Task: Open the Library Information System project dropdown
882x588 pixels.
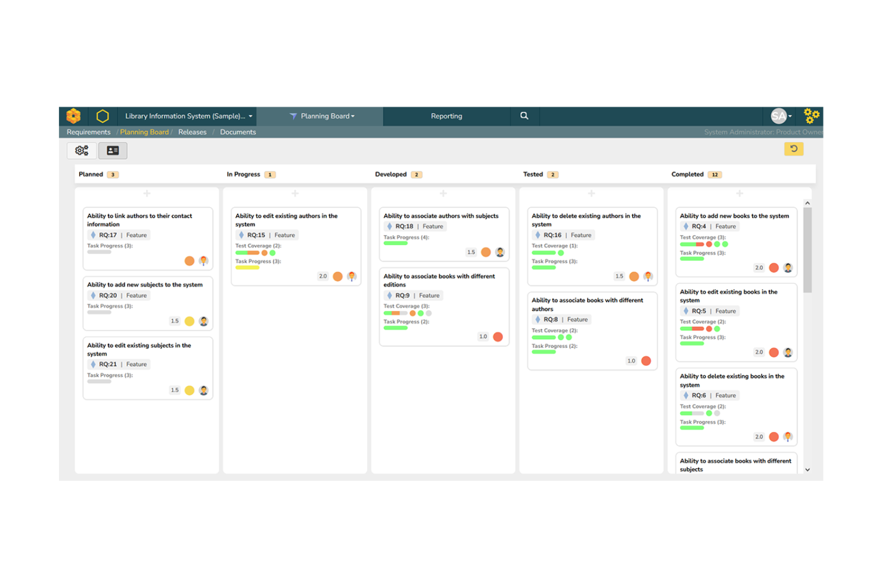Action: (187, 116)
